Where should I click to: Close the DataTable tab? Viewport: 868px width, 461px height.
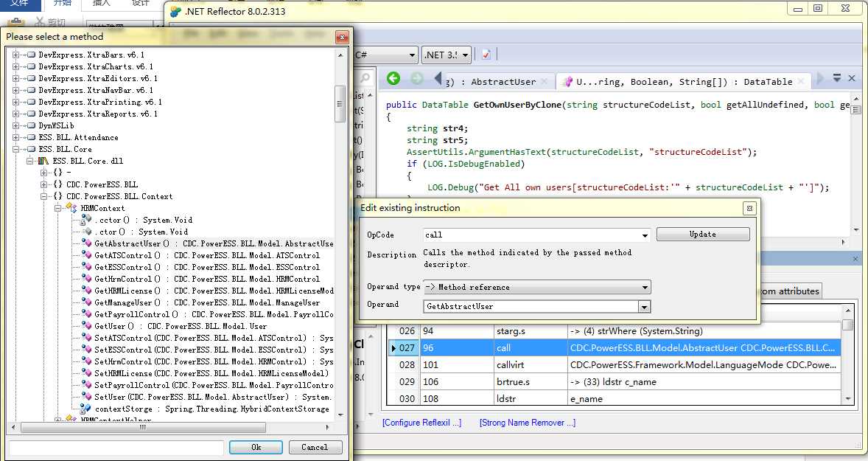tap(800, 81)
